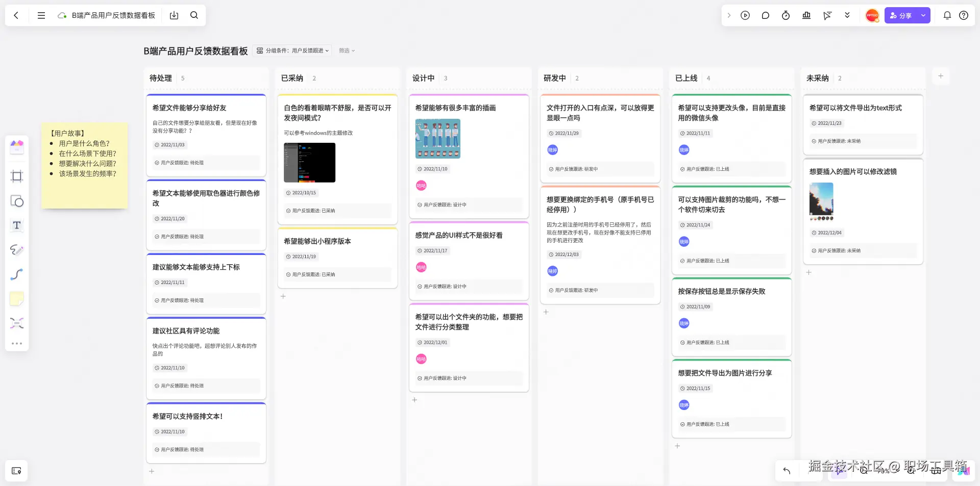Image resolution: width=980 pixels, height=486 pixels.
Task: Add a new column to the board
Action: [941, 76]
